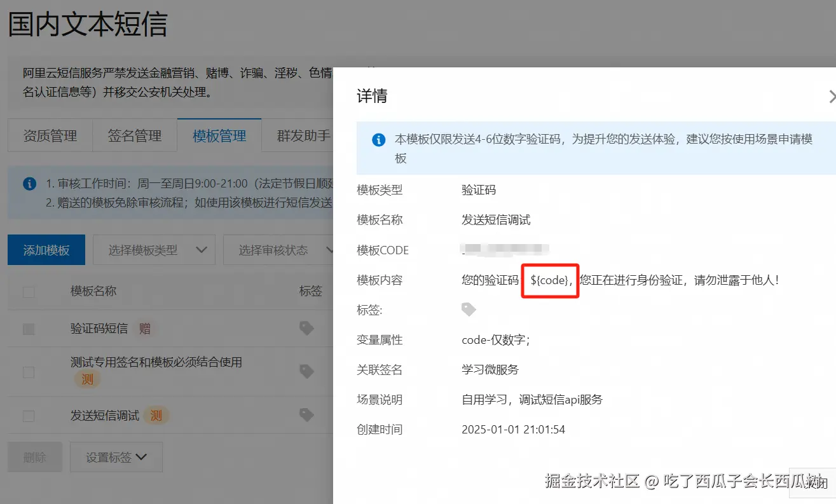Click the 标签 column header

coord(311,291)
